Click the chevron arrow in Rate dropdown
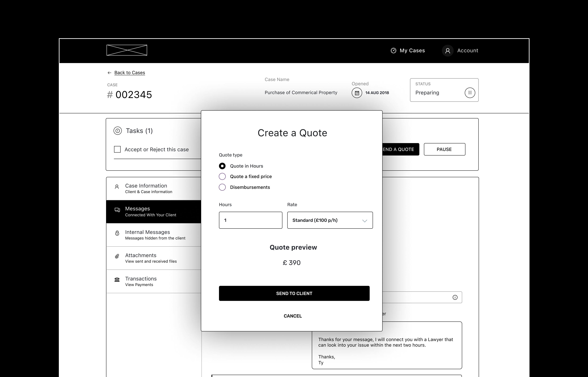 [x=364, y=221]
